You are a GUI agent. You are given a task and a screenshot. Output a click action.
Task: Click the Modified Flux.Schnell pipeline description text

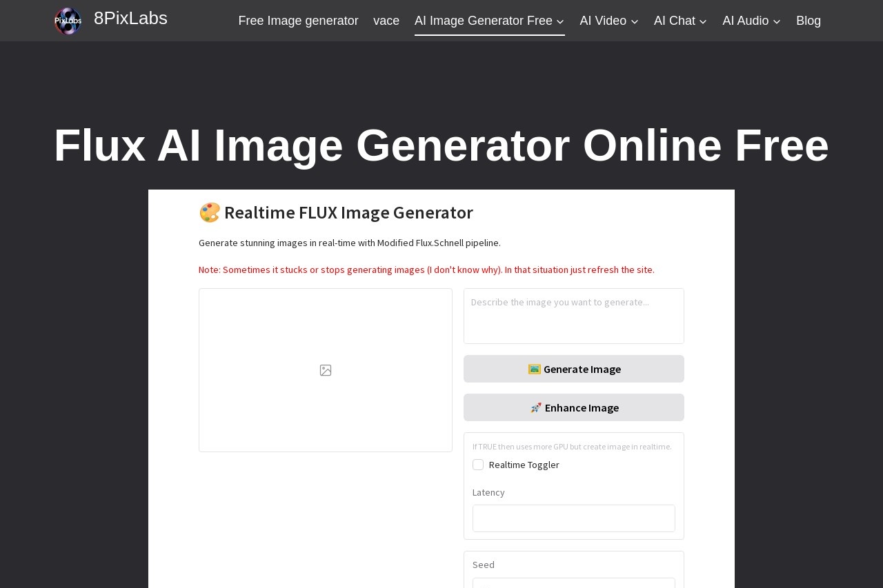(x=350, y=243)
